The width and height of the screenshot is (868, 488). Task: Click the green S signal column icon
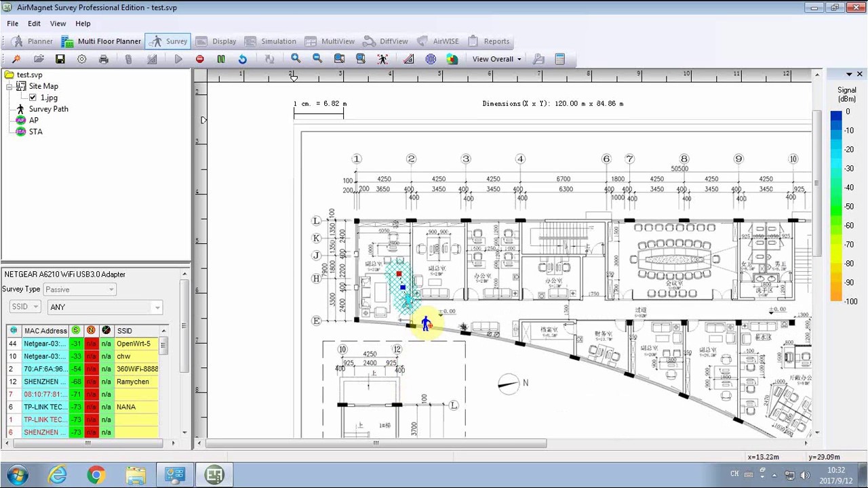click(75, 330)
